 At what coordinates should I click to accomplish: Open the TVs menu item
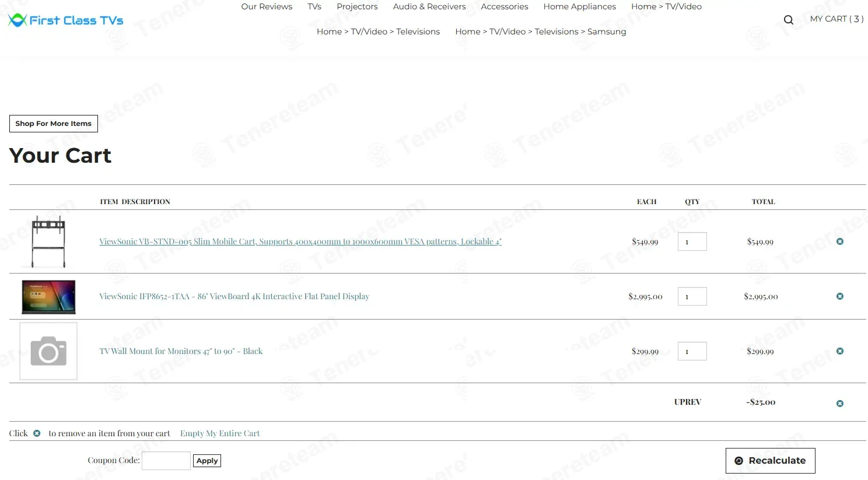pos(314,6)
